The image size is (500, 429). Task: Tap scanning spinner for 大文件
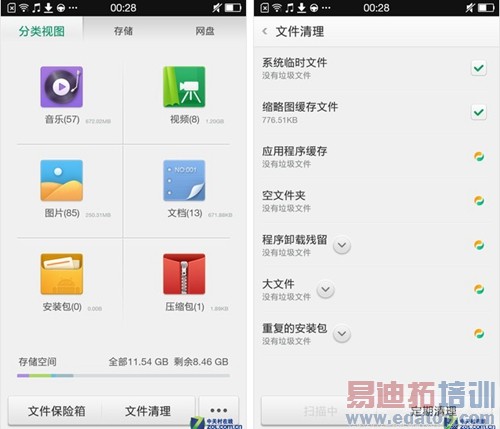[479, 289]
